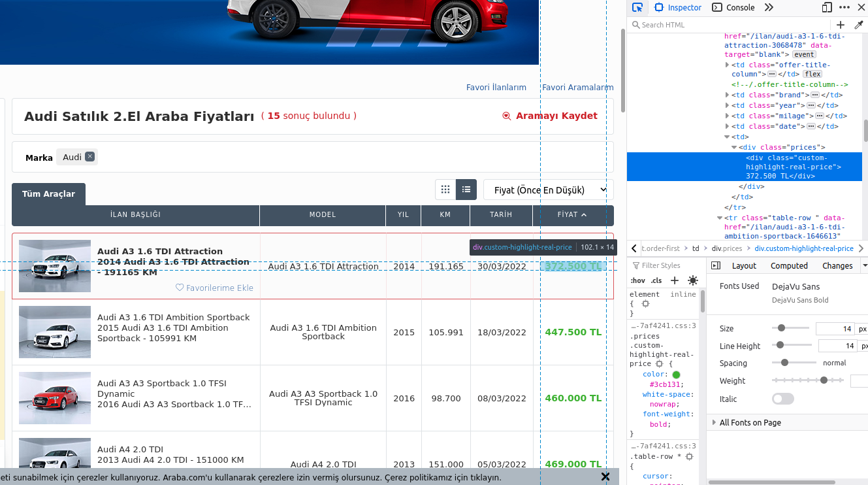Click the Aramayı Kaydet search icon
The height and width of the screenshot is (485, 868).
click(x=506, y=116)
